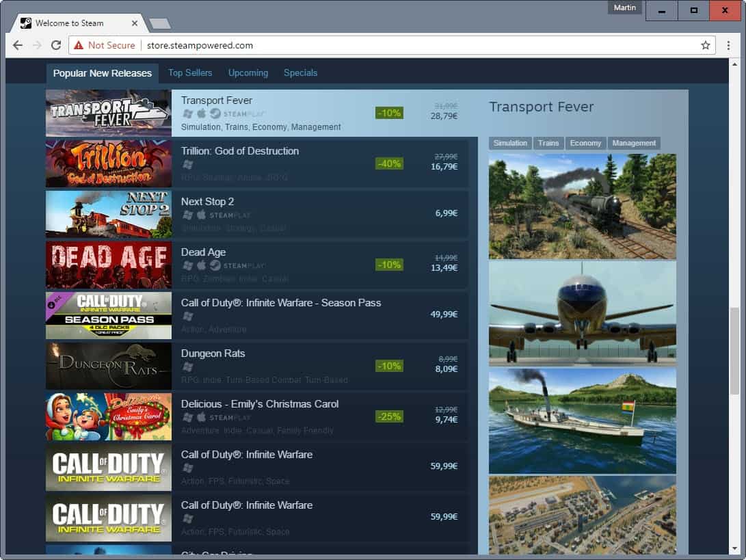746x560 pixels.
Task: Open the Chrome three-dot menu
Action: 728,45
